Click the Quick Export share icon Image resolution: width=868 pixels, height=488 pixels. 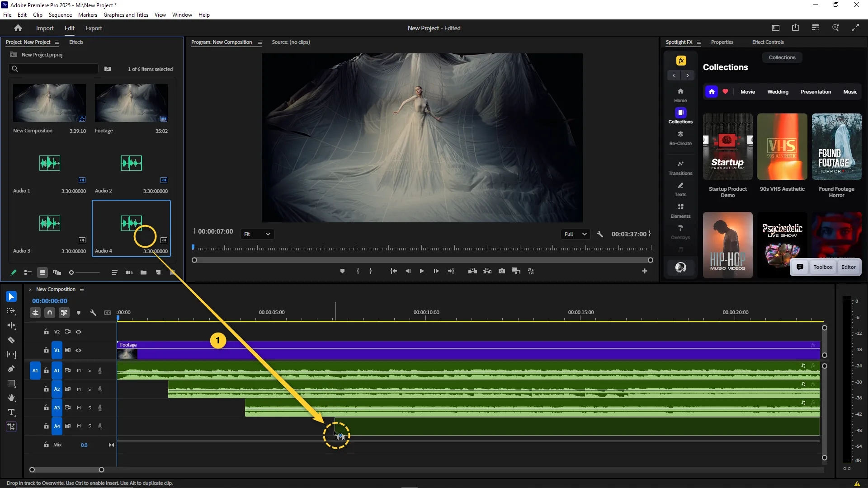(x=796, y=28)
